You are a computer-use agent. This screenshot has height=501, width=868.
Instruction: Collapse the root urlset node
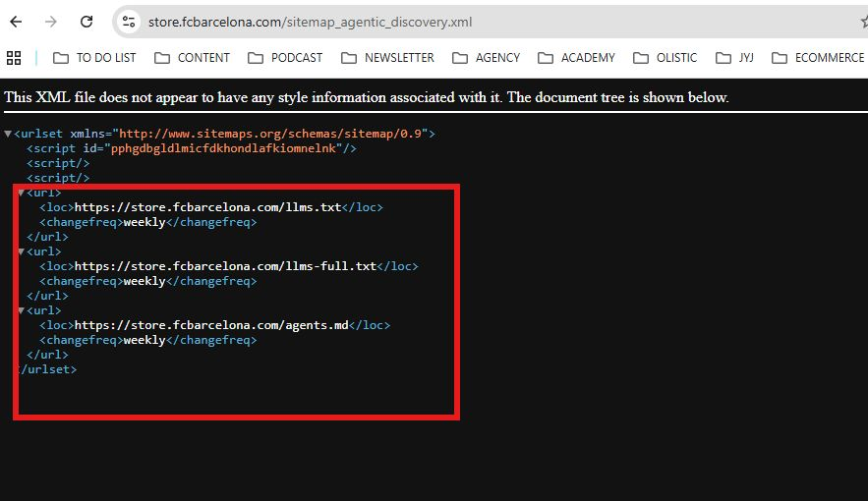pyautogui.click(x=8, y=134)
